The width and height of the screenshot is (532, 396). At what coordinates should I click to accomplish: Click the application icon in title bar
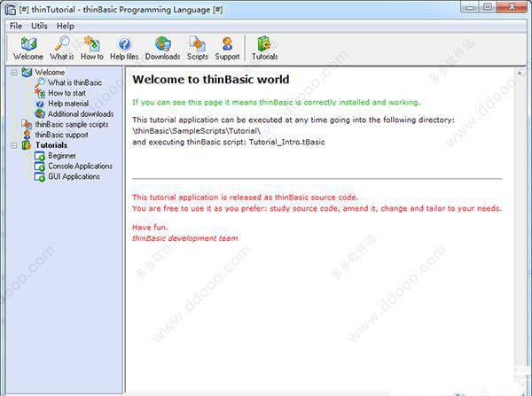11,10
